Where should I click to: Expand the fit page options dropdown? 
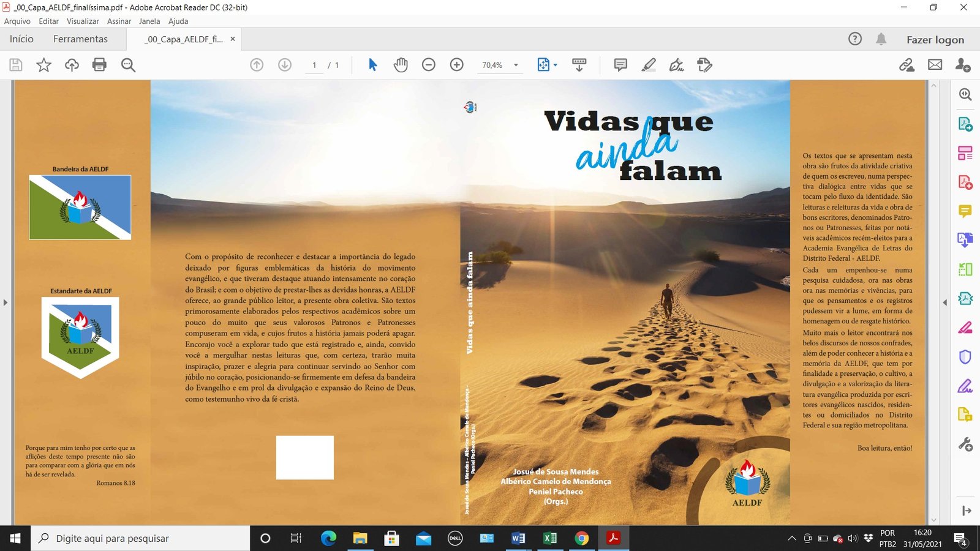point(556,65)
